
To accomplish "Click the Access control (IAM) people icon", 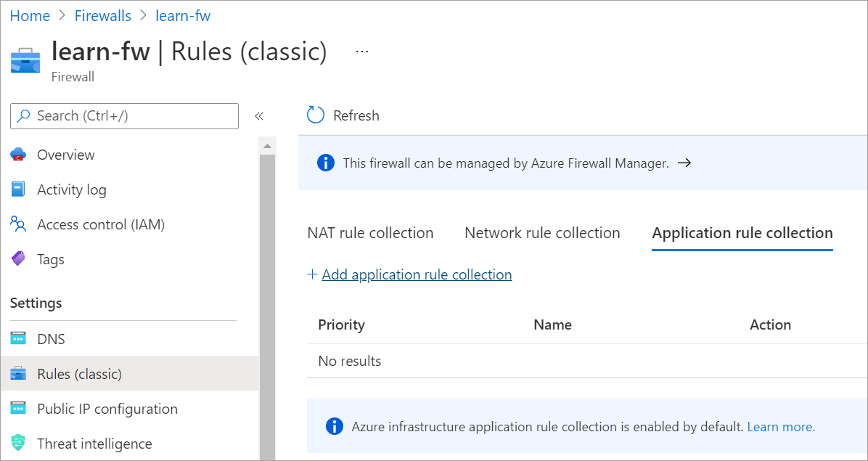I will (18, 224).
